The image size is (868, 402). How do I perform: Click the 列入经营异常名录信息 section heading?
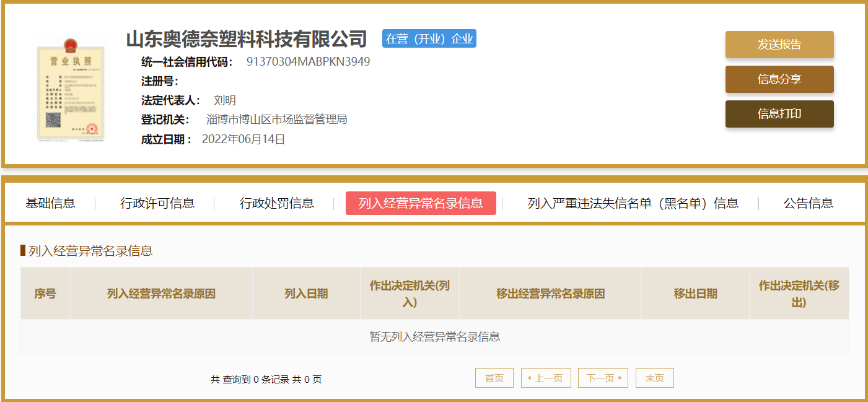(90, 251)
